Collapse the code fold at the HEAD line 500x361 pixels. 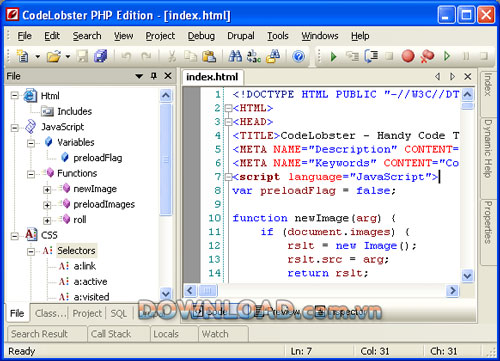point(228,122)
